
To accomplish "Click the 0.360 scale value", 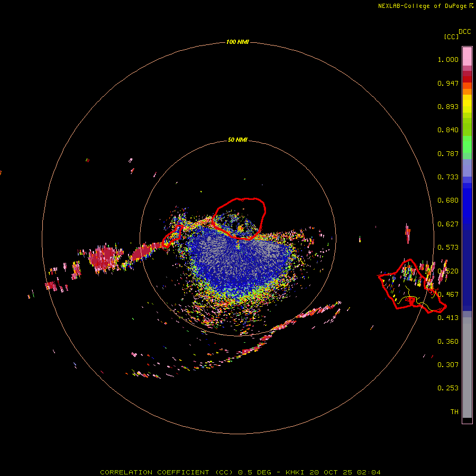I will tap(448, 342).
